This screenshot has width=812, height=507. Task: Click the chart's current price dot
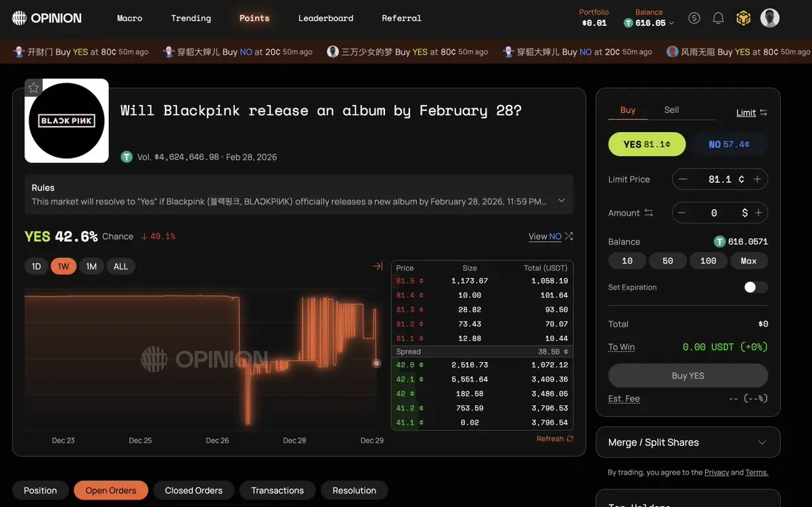tap(376, 363)
